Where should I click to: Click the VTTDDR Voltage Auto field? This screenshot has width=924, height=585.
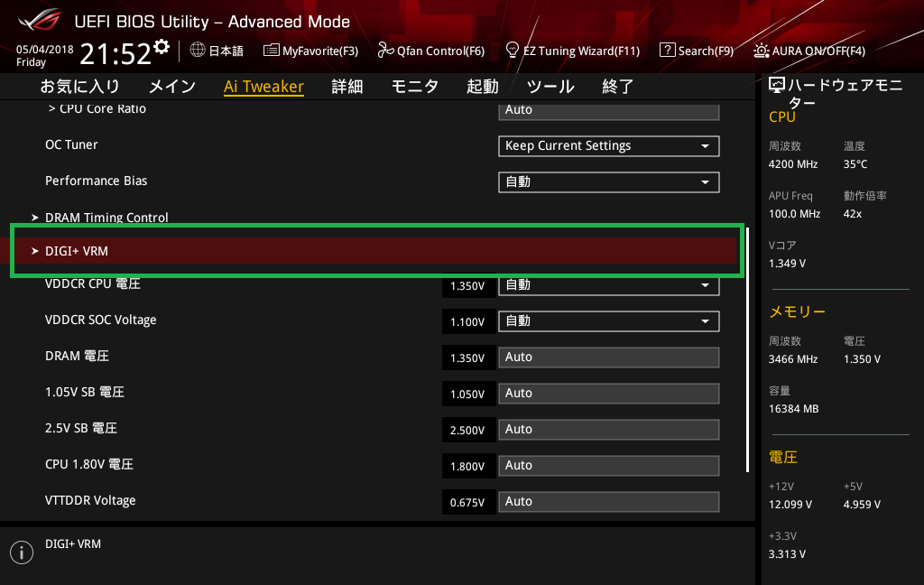[x=609, y=501]
